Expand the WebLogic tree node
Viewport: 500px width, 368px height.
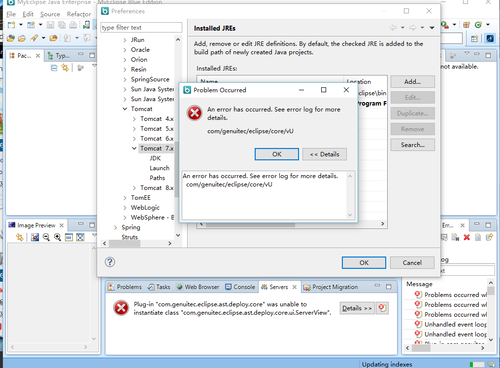(125, 208)
